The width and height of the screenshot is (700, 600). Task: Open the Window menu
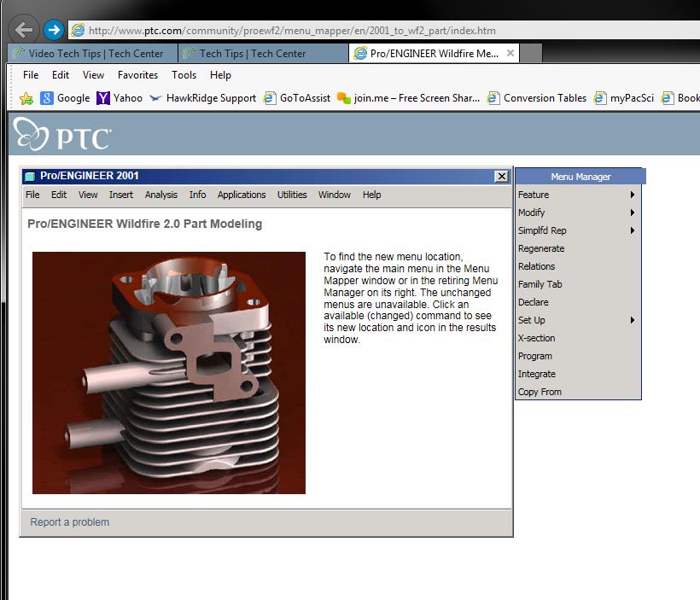coord(335,195)
